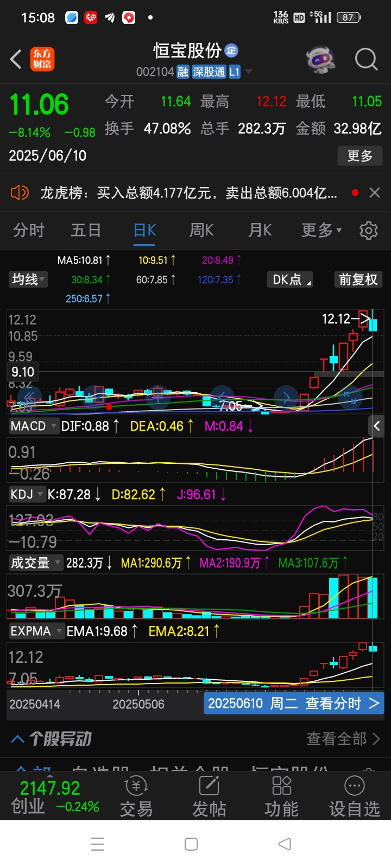Switch to the 周K tab
Screen dimensions: 391x868
click(x=201, y=230)
